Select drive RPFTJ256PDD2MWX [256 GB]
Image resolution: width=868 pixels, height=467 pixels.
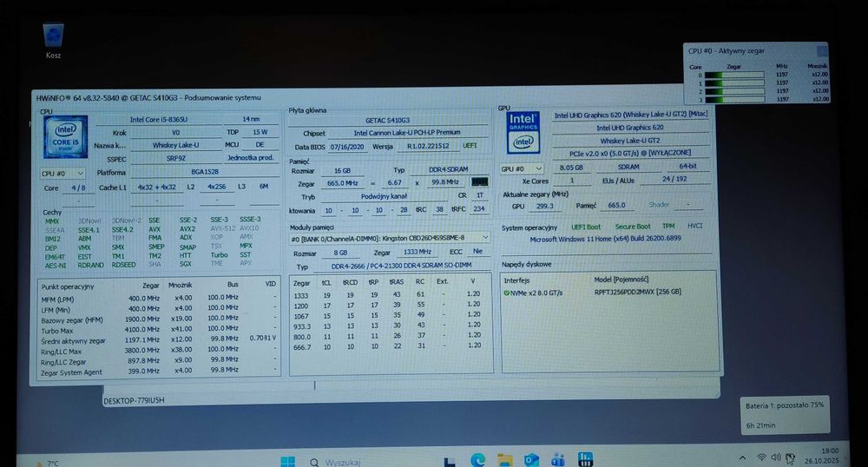pyautogui.click(x=638, y=293)
